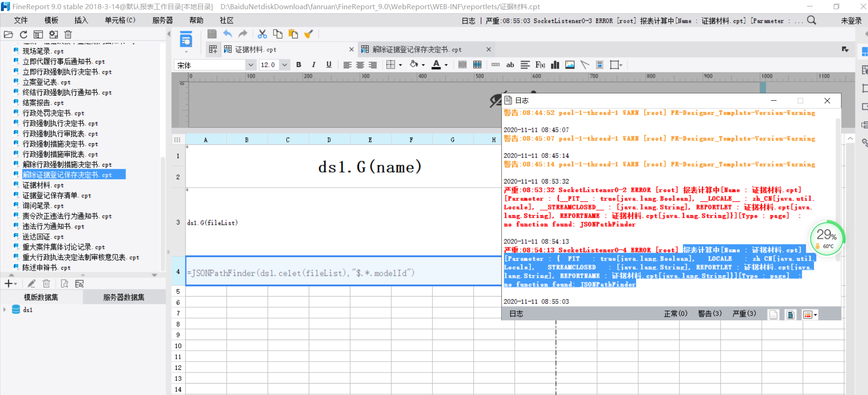Screen dimensions: 868x395
Task: Open the search icon in the top bar
Action: (812, 20)
